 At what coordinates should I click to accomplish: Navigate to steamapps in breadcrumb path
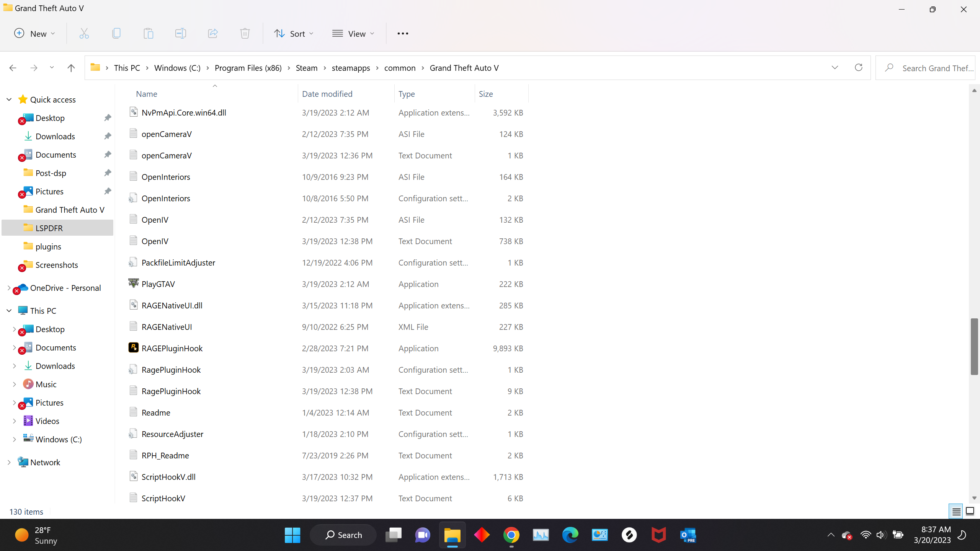[x=351, y=68]
